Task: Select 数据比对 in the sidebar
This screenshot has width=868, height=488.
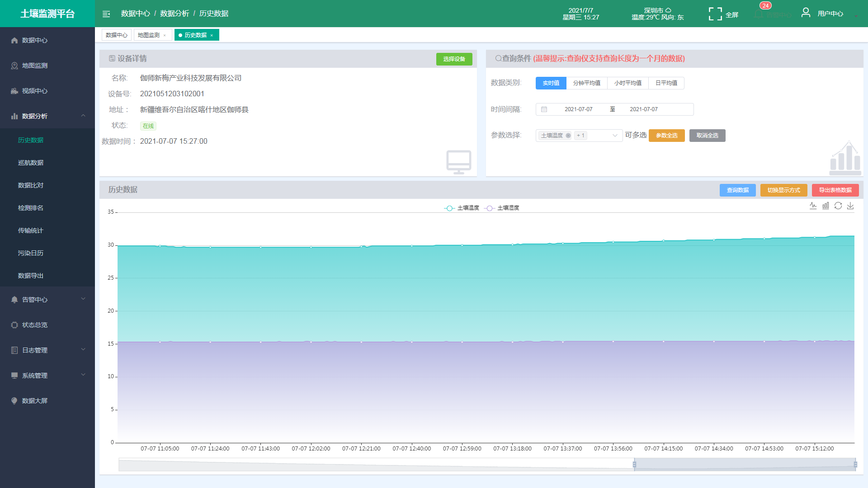Action: tap(47, 185)
